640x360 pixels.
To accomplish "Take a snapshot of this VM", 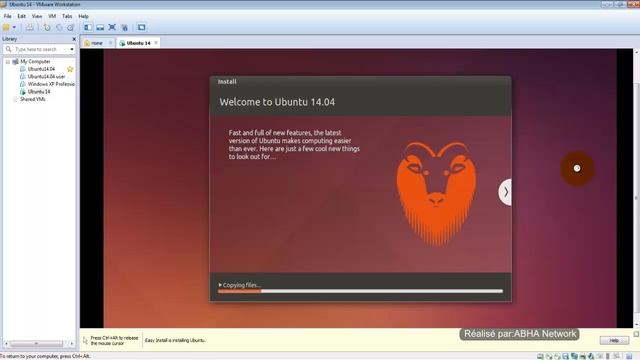I will coord(47,27).
